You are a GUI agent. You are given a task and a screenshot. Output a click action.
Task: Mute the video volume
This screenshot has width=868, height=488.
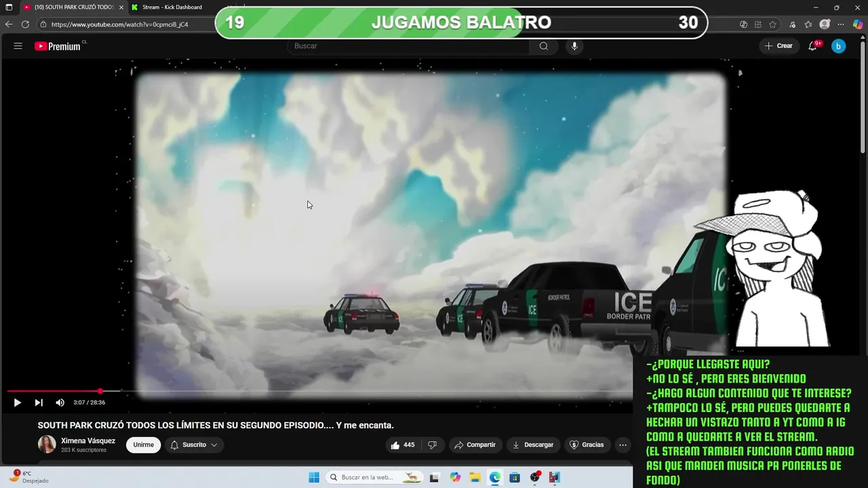tap(60, 403)
